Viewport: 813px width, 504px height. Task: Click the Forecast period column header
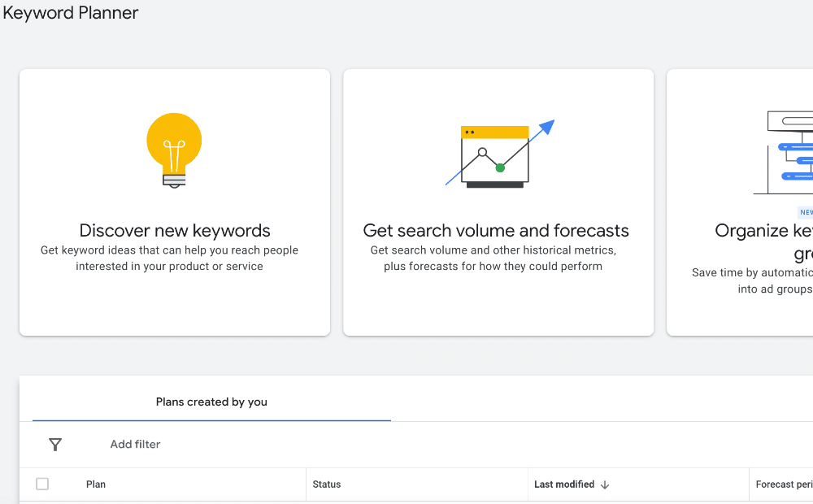click(x=782, y=484)
